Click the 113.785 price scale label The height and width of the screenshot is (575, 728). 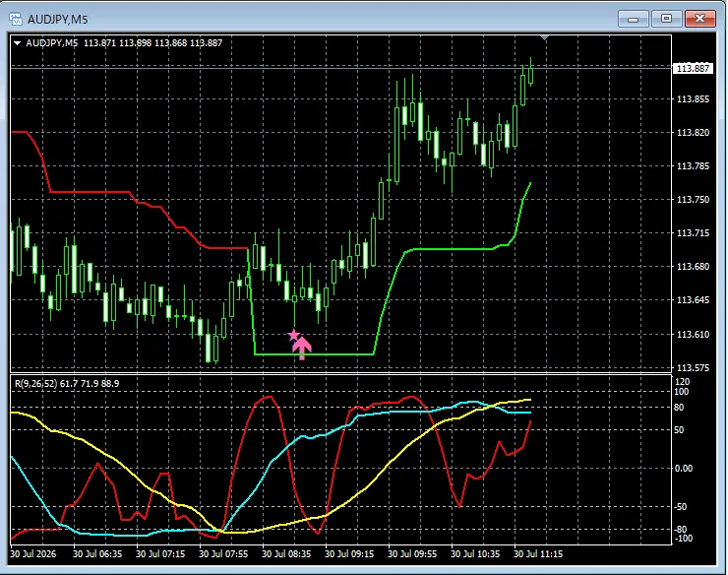click(x=693, y=166)
